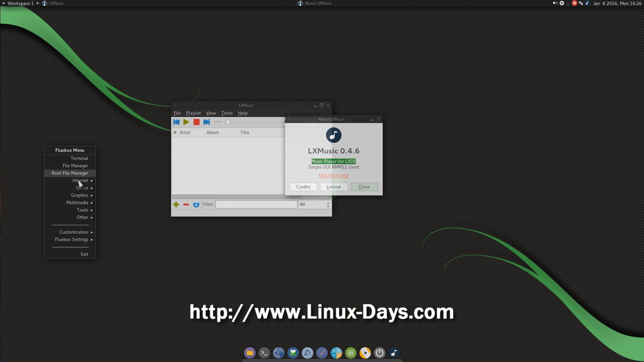Image resolution: width=644 pixels, height=362 pixels.
Task: Add files with green plus icon
Action: (x=176, y=204)
